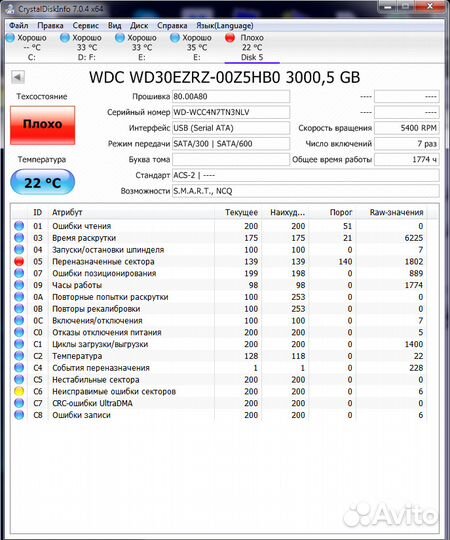
Task: Click the Порог column header
Action: coord(333,212)
